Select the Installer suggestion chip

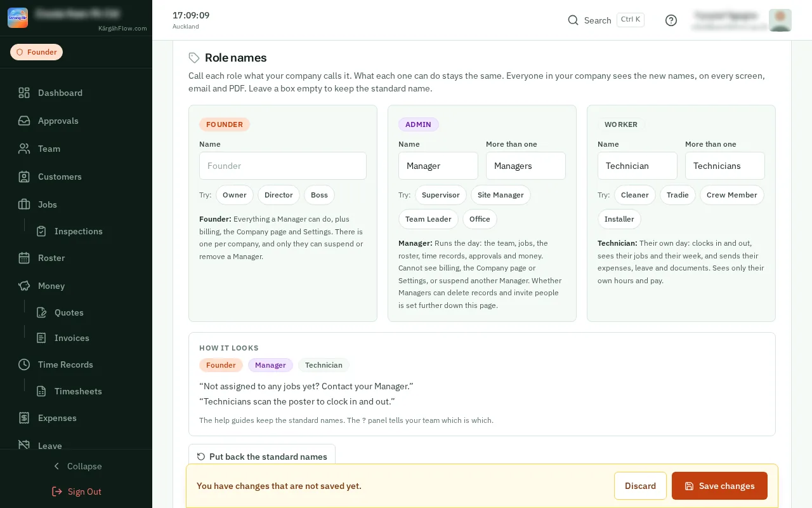click(619, 219)
